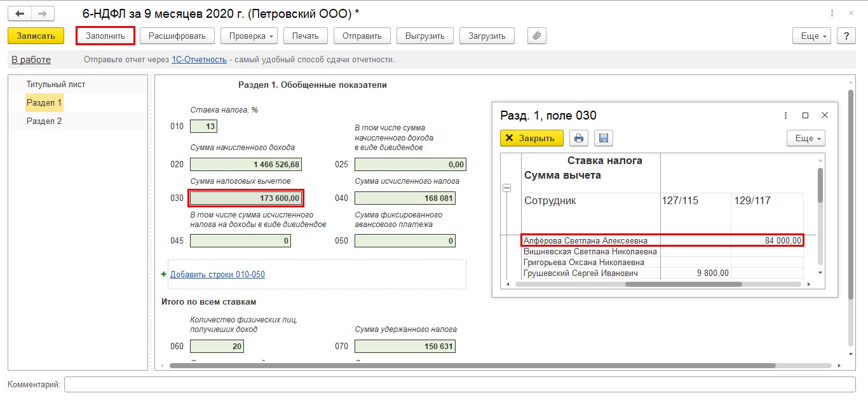
Task: Select row Алфёрова Светлана Алексеевна
Action: pos(662,240)
